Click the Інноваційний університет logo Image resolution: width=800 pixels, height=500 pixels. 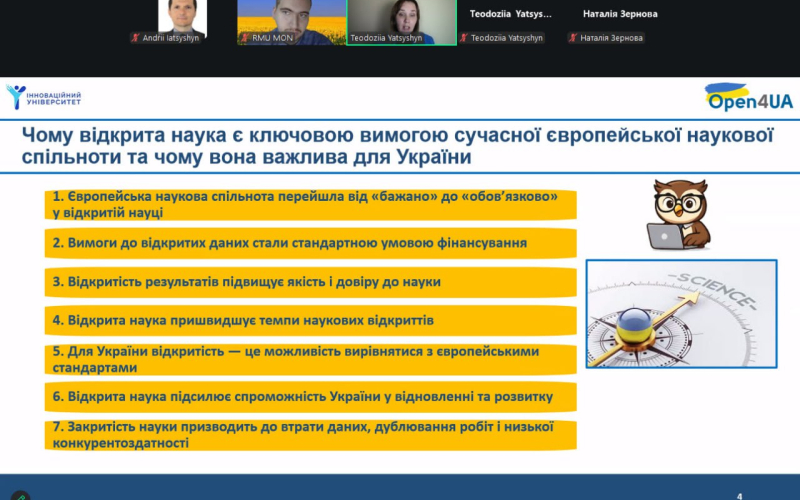click(43, 97)
